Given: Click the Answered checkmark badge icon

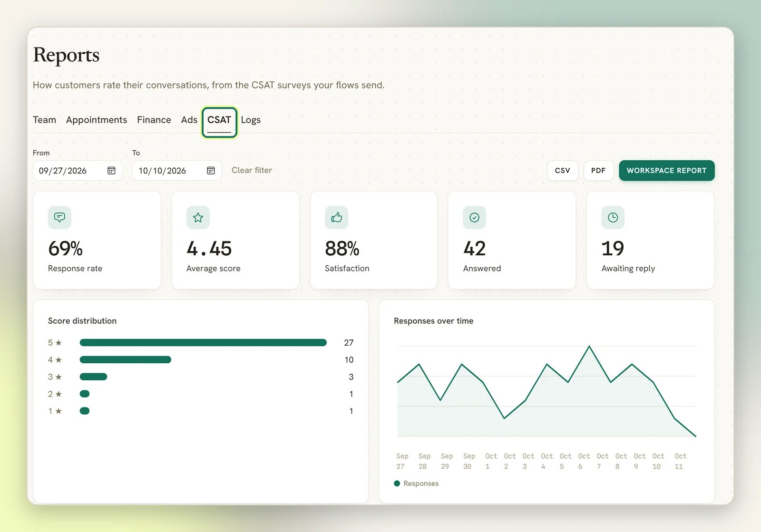Looking at the screenshot, I should pos(474,217).
